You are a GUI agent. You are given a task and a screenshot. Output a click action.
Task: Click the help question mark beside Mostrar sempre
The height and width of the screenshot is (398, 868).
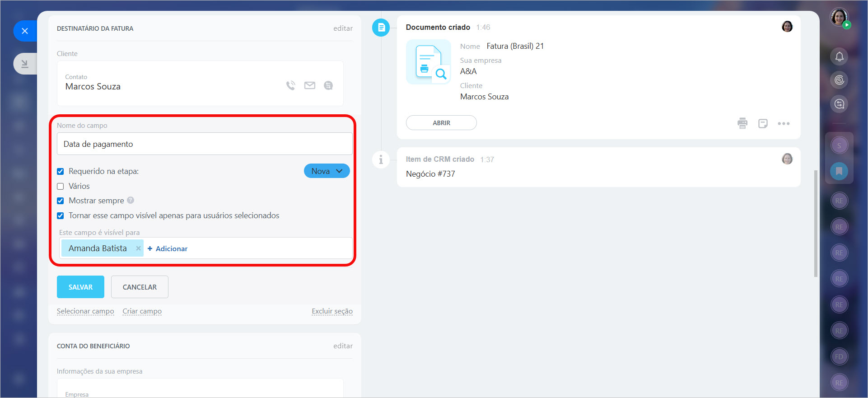pyautogui.click(x=131, y=200)
